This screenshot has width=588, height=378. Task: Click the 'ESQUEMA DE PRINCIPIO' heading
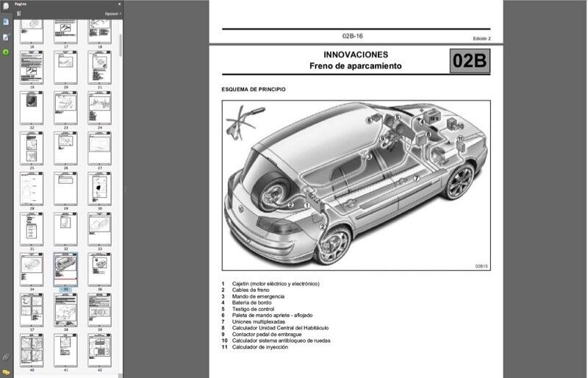tap(254, 89)
